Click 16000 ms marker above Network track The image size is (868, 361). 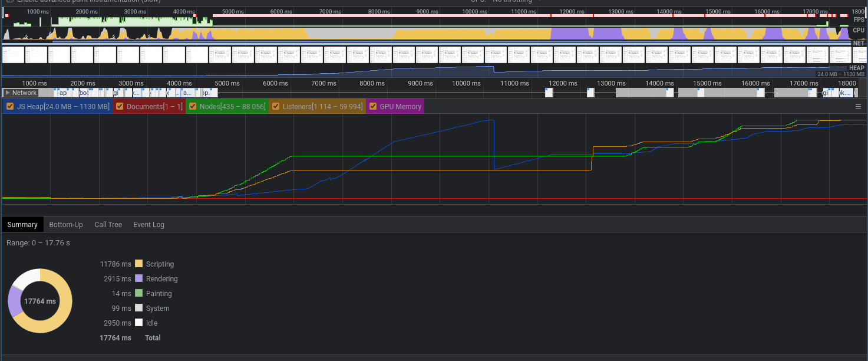point(755,83)
